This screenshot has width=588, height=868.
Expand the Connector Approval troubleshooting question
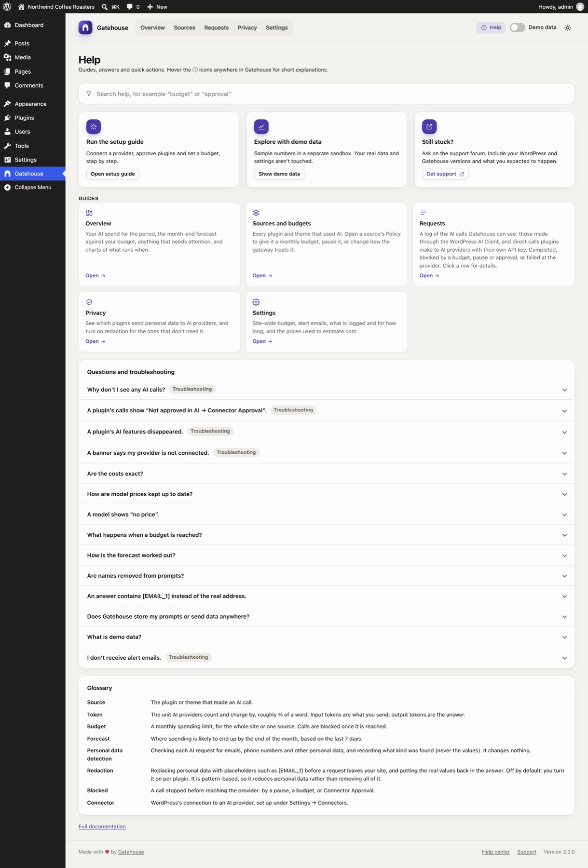point(327,410)
